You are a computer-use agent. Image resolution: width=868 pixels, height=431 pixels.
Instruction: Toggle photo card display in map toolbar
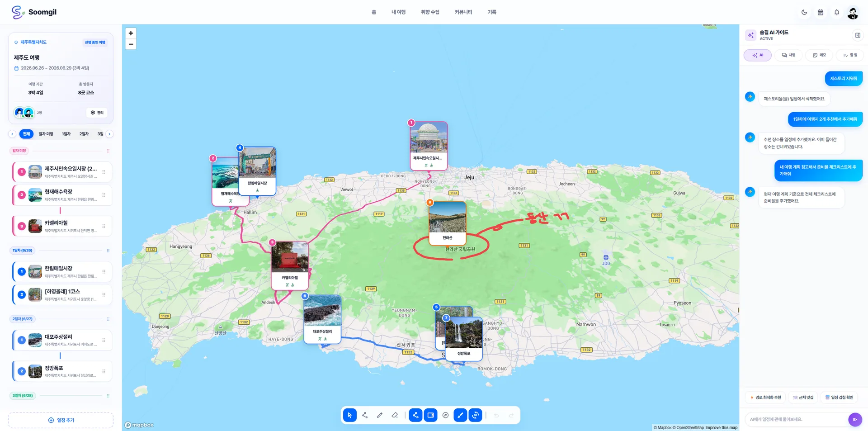[x=430, y=415]
